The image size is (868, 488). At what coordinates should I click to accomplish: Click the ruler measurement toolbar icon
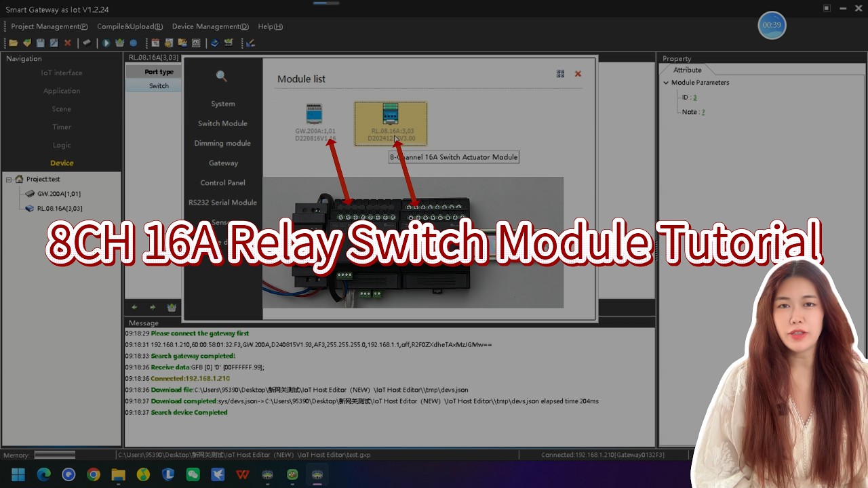click(x=250, y=43)
